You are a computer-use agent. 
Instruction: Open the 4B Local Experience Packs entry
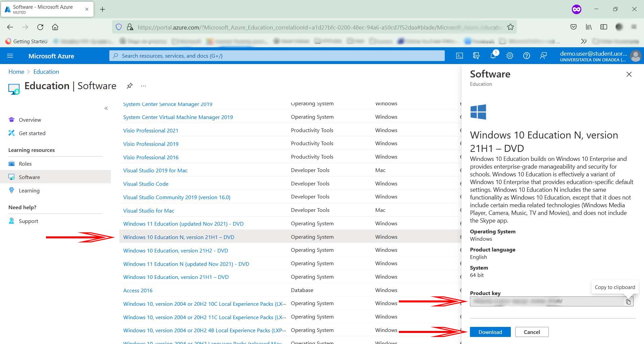tap(204, 330)
